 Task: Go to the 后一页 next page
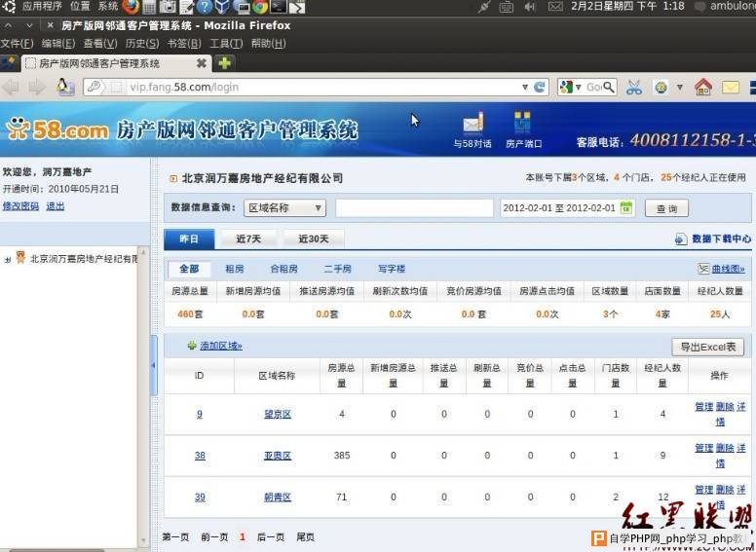coord(271,537)
